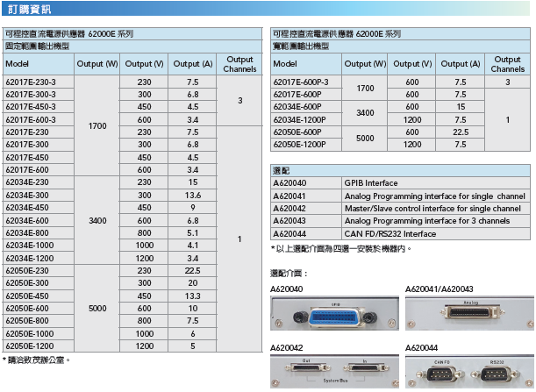
Task: Click the A620042 System Bus connector photo
Action: point(334,372)
